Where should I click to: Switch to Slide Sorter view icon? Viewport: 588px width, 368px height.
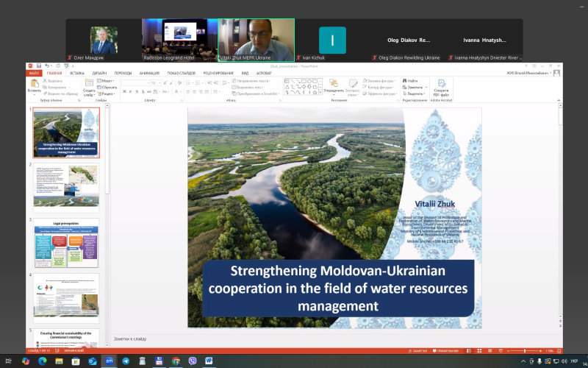pyautogui.click(x=479, y=351)
